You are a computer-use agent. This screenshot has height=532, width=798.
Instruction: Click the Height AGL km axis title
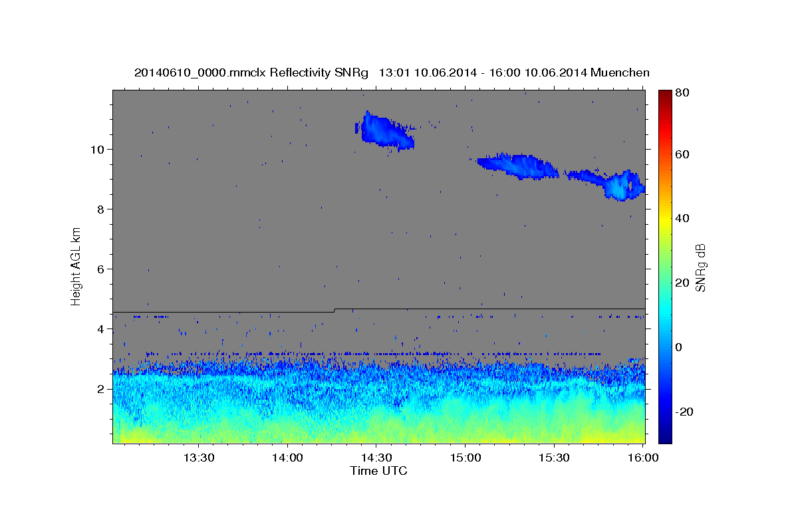(76, 266)
